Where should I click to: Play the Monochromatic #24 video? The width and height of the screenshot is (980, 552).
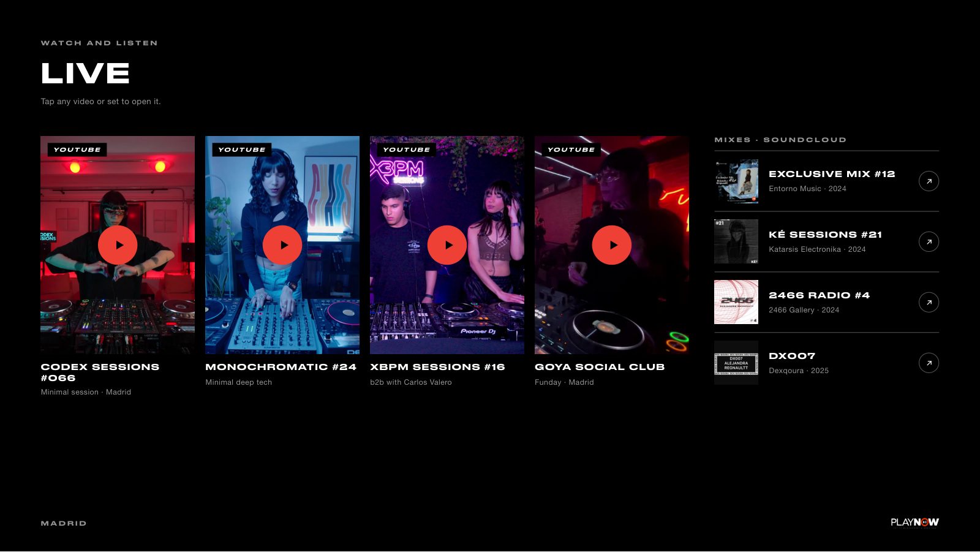coord(282,245)
